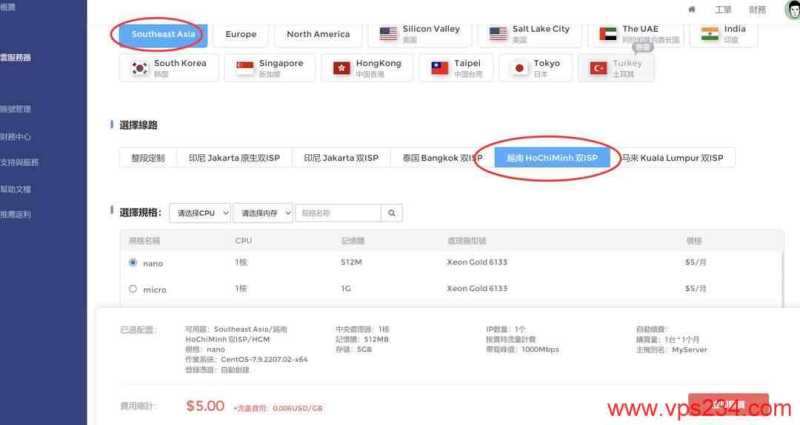Screen dimensions: 800x425
Task: Open the memory selection dropdown
Action: pos(263,213)
